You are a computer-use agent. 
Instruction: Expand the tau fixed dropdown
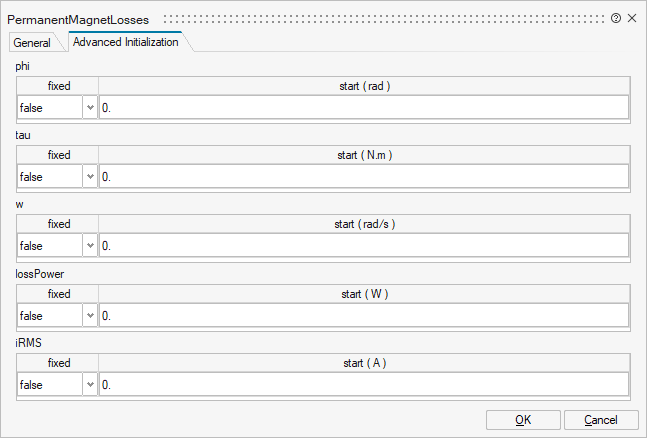click(x=90, y=177)
